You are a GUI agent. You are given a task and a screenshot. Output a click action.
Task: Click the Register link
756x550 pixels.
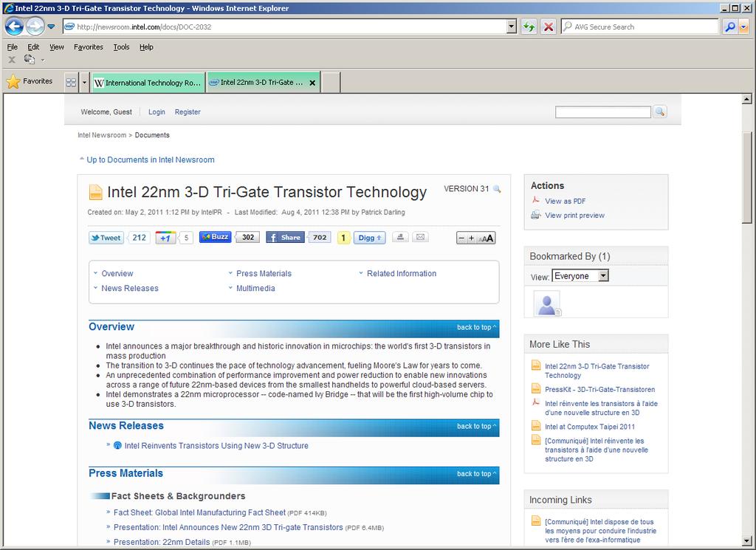pos(188,111)
